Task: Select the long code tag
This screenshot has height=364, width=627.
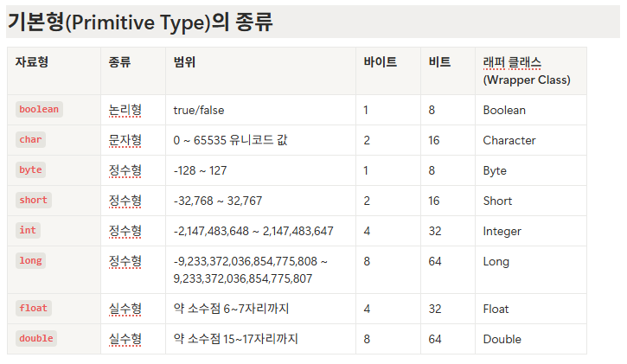Action: point(30,260)
